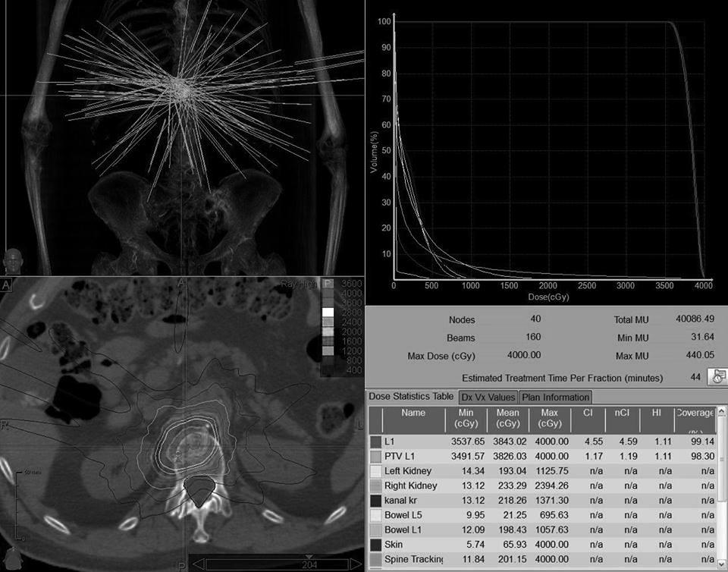Click the L1 structure color swatch
The width and height of the screenshot is (728, 572).
click(375, 442)
